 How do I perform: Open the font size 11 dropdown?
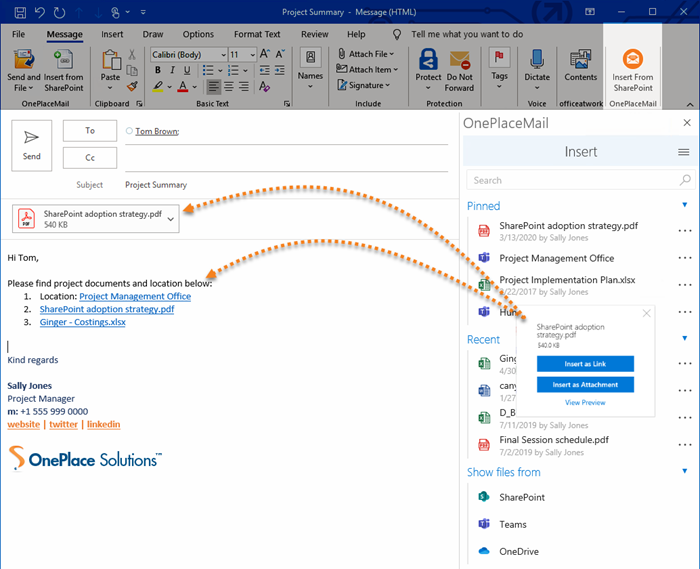253,55
